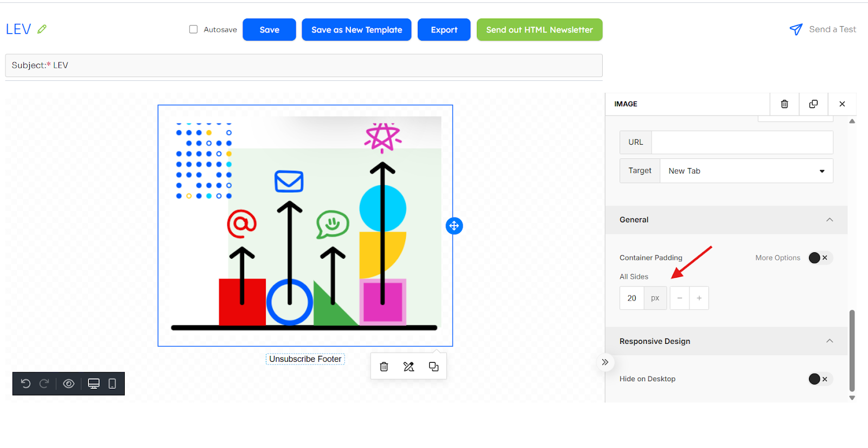Edit the LEV title with pencil icon
The image size is (868, 448).
[42, 29]
